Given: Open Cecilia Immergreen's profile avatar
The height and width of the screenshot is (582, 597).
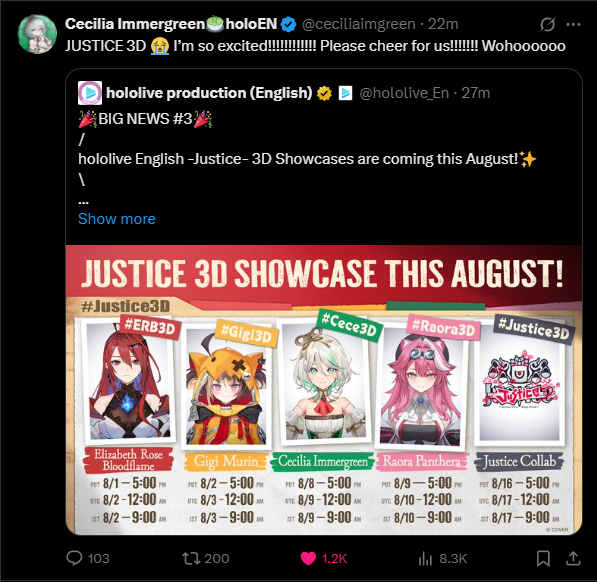Looking at the screenshot, I should pyautogui.click(x=37, y=34).
